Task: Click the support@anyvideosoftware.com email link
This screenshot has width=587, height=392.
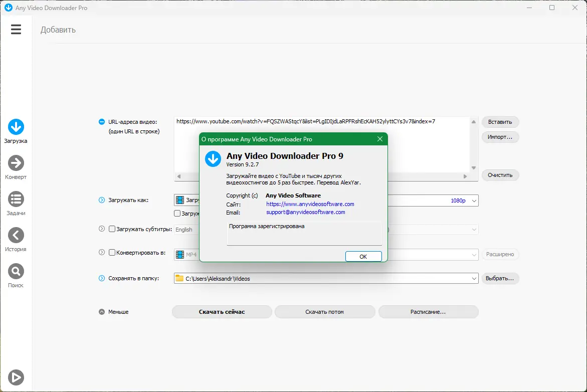Action: coord(305,212)
